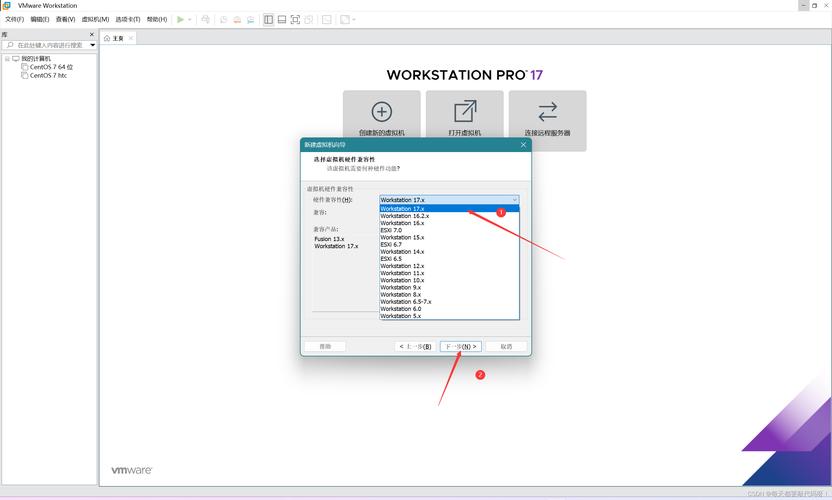Choose ESXi 7.0 in the dropdown list
This screenshot has width=832, height=500.
coord(449,230)
